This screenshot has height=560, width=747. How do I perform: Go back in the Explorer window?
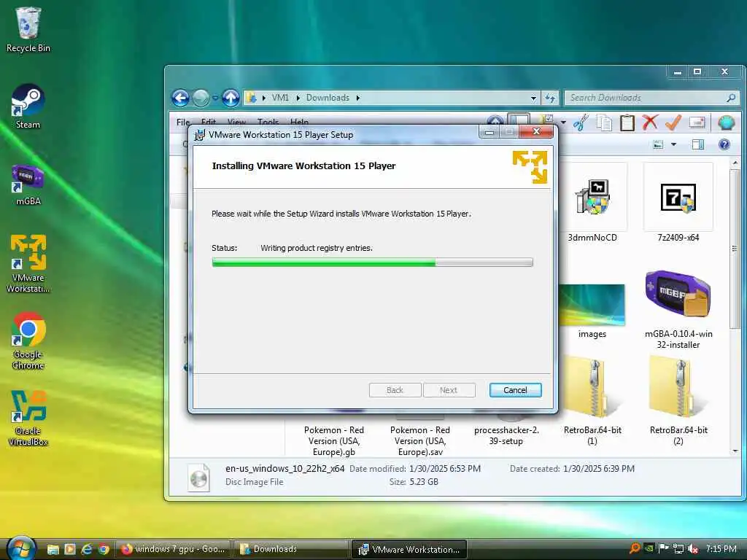(180, 98)
